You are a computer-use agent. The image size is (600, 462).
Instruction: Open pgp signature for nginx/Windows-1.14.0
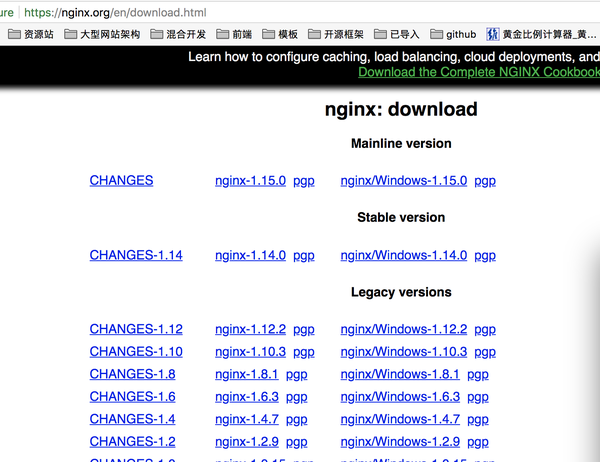(x=485, y=256)
